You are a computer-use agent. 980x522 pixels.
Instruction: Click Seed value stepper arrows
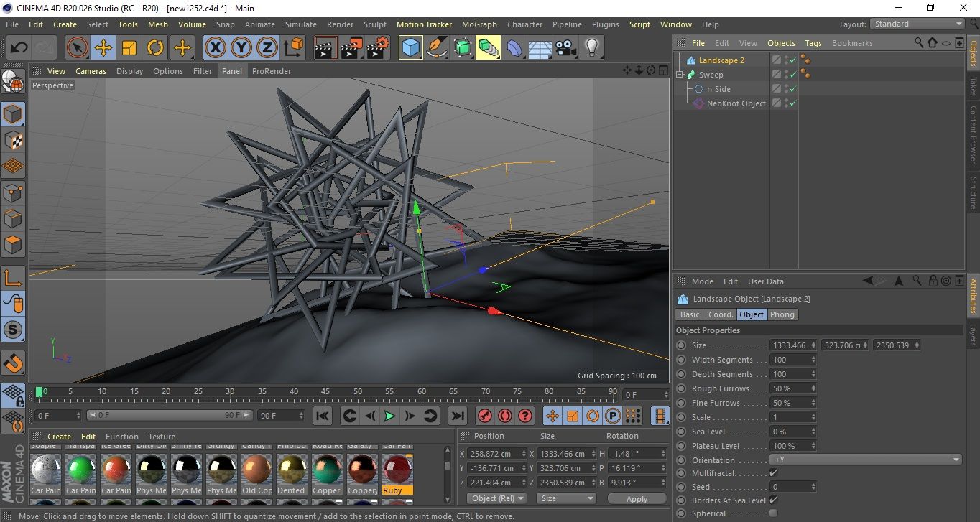point(813,487)
